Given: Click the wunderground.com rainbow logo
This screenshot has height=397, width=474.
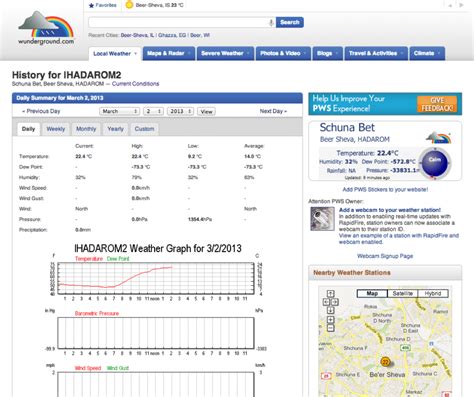Looking at the screenshot, I should click(x=46, y=28).
